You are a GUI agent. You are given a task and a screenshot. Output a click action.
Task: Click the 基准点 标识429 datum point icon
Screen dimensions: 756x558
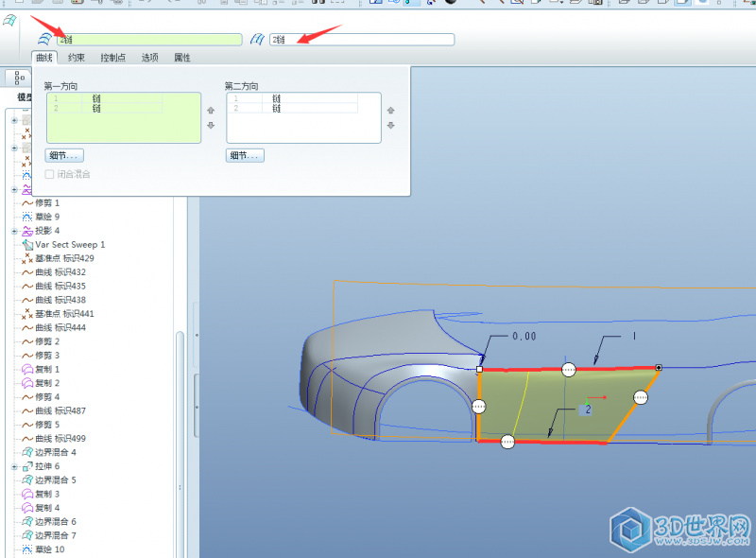26,258
